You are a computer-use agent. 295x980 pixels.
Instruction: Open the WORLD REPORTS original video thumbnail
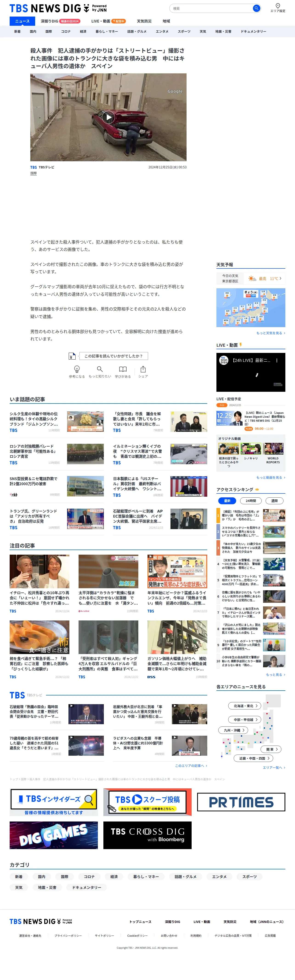click(273, 449)
